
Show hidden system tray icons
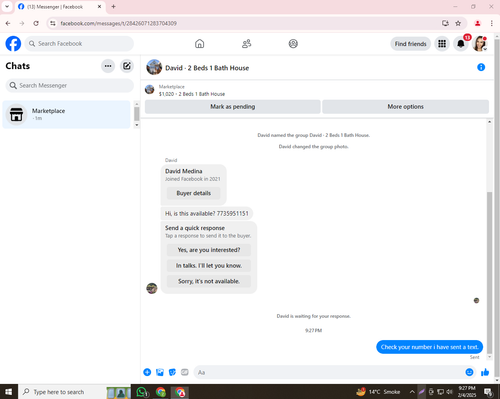412,392
